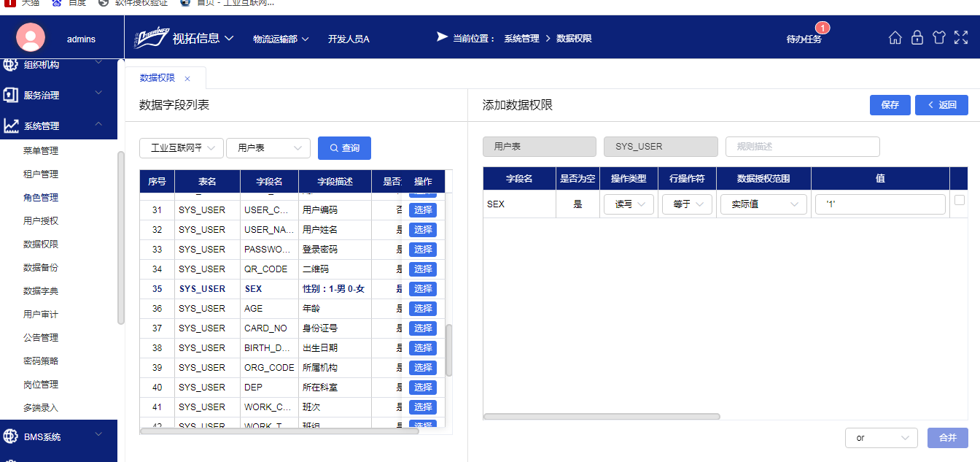Image resolution: width=980 pixels, height=462 pixels.
Task: Click the 保存 button
Action: (x=890, y=105)
